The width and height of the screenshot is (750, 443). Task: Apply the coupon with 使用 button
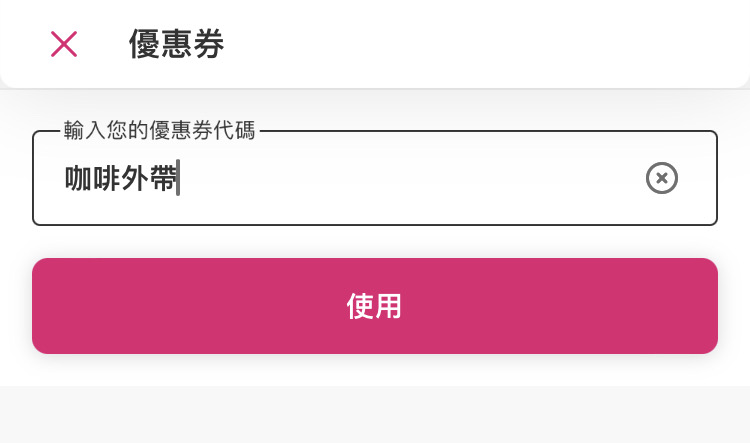pyautogui.click(x=375, y=306)
